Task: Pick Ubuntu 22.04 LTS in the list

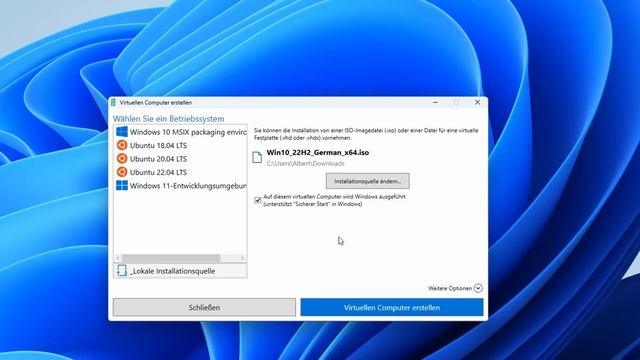Action: 180,172
